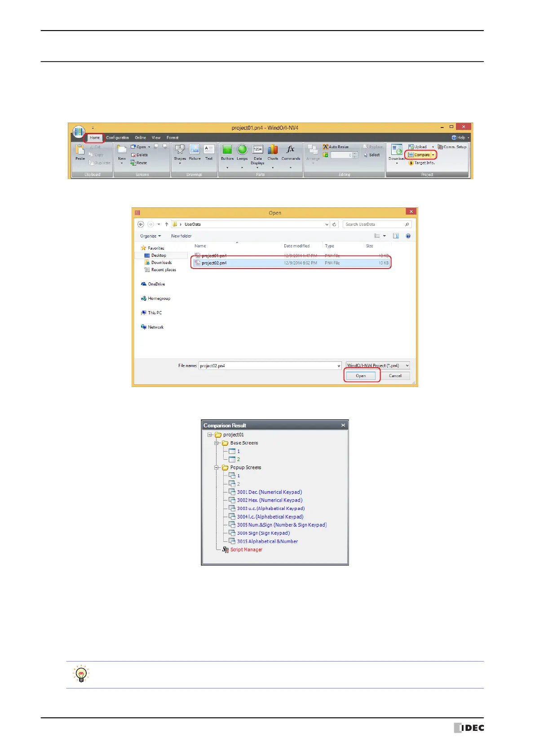
Task: Open the Help menu in the ribbon
Action: click(x=460, y=138)
